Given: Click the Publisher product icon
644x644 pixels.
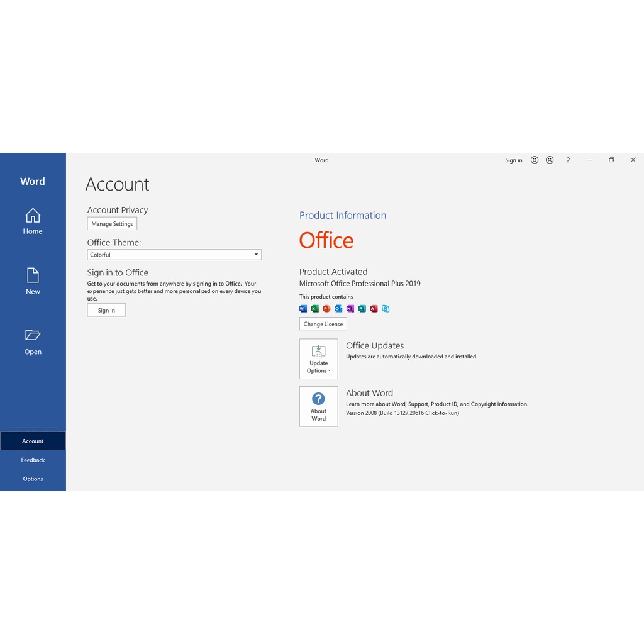Looking at the screenshot, I should (362, 308).
